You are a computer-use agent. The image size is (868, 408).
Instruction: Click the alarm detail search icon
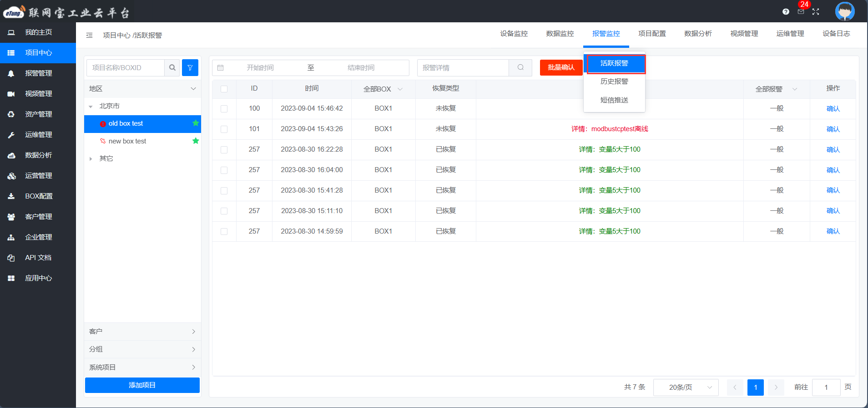tap(520, 67)
